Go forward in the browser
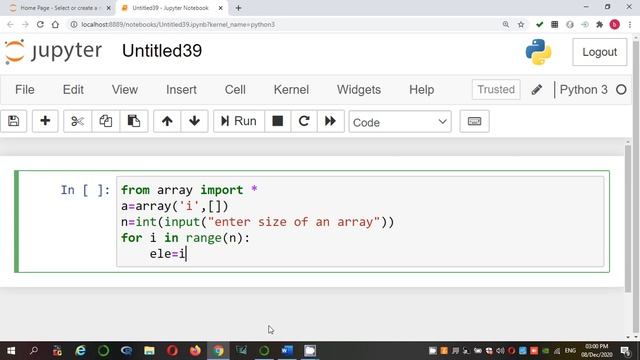The width and height of the screenshot is (640, 360). (25, 24)
